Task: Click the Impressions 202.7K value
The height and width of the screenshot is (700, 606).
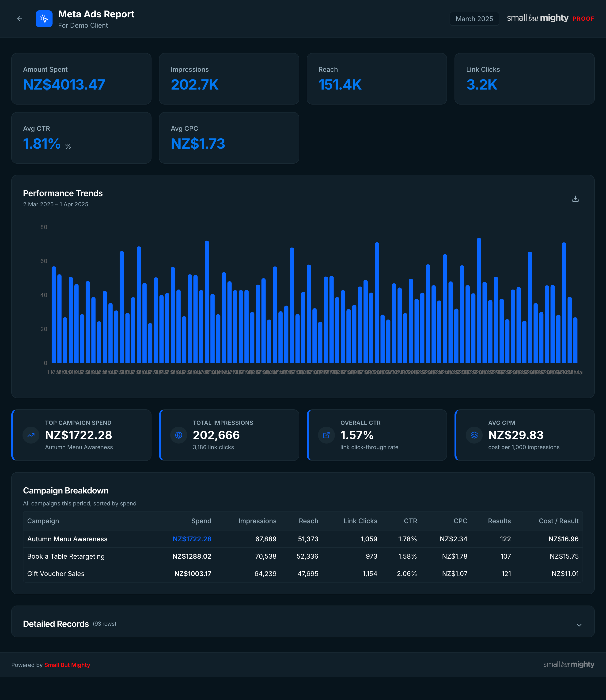Action: click(x=194, y=84)
